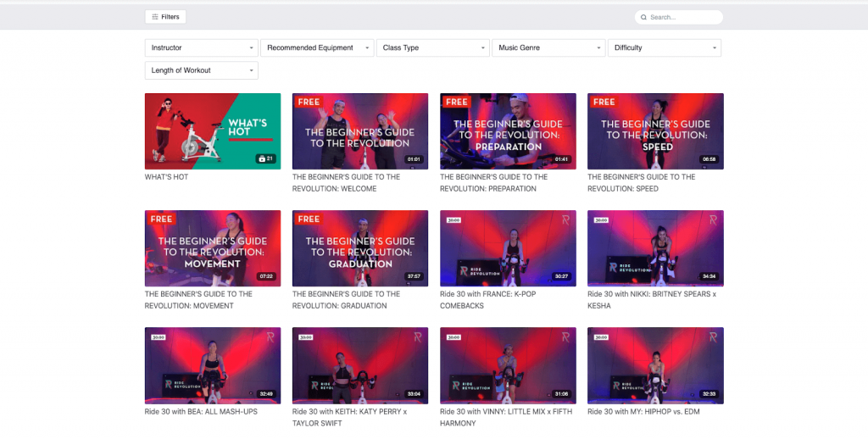Open the Music Genre dropdown
868x439 pixels.
(548, 47)
